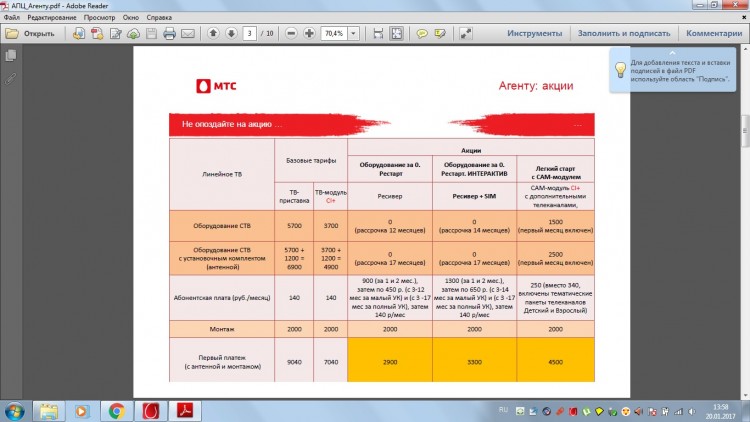
Task: Collapse the tip popup with up chevron
Action: pyautogui.click(x=672, y=52)
